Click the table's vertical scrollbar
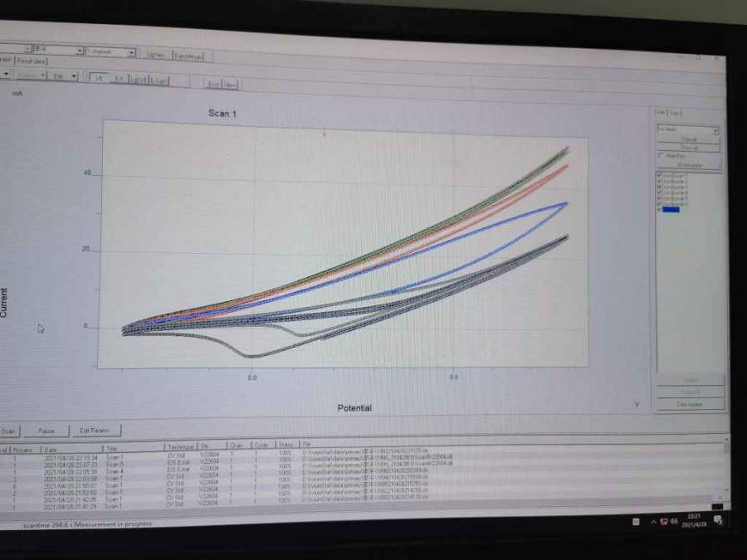The image size is (747, 560). click(x=726, y=463)
